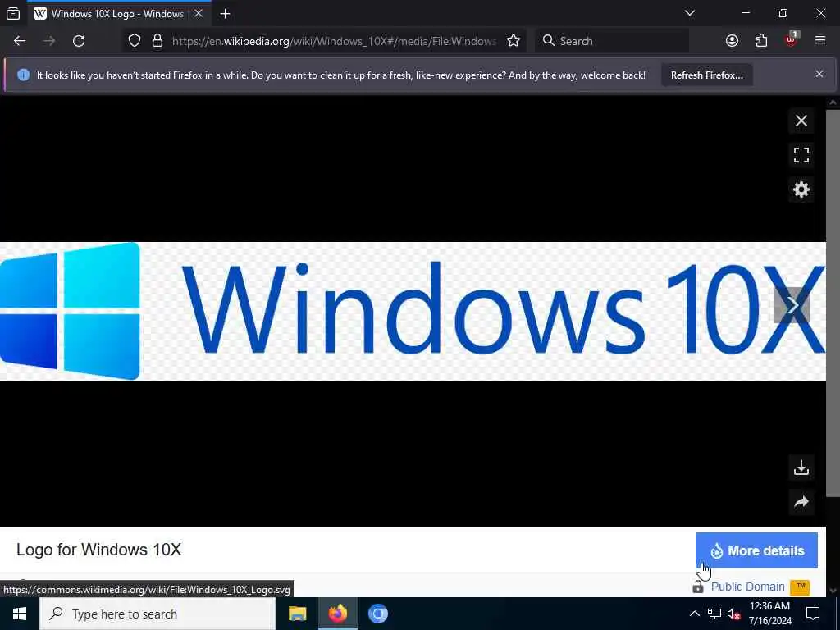Share or embed this file
The image size is (840, 630).
point(801,502)
